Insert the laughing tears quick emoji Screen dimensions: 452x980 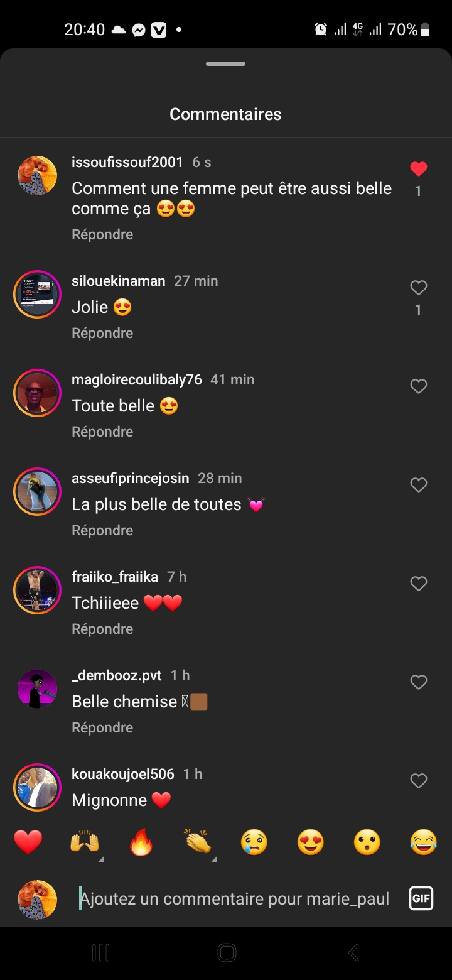pyautogui.click(x=424, y=842)
